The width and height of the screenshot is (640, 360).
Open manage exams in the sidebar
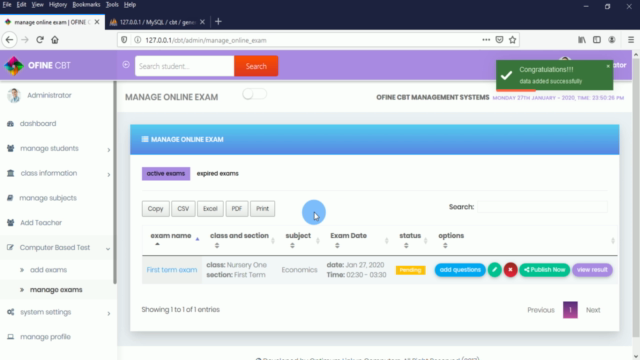56,290
